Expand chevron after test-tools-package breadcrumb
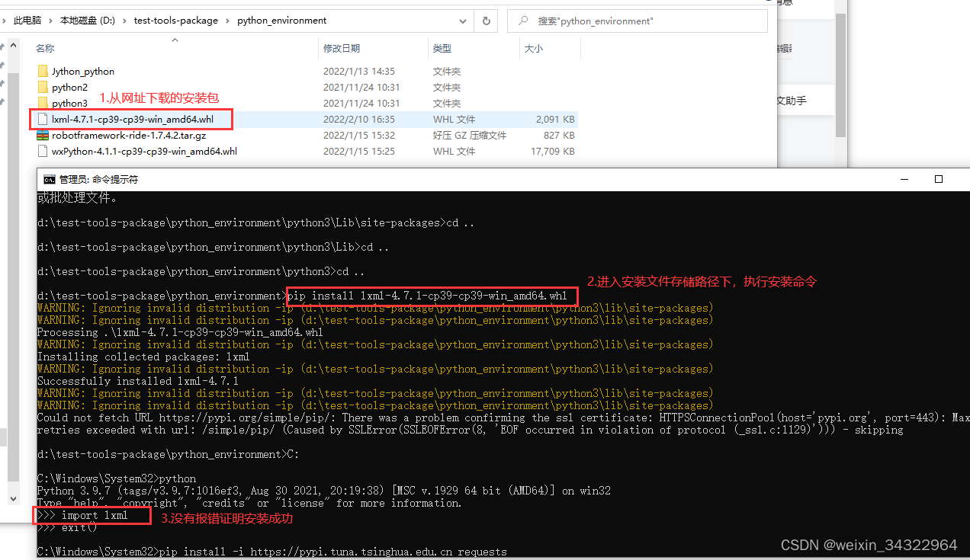 point(227,21)
